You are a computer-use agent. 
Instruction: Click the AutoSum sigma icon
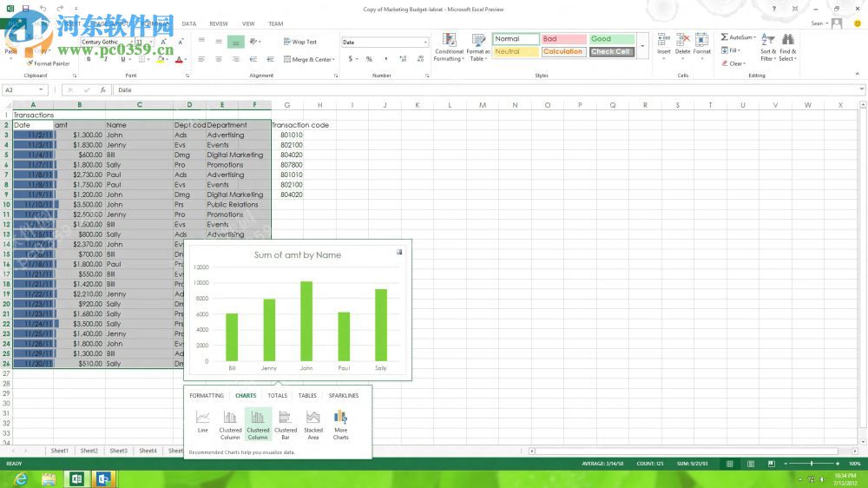click(725, 37)
